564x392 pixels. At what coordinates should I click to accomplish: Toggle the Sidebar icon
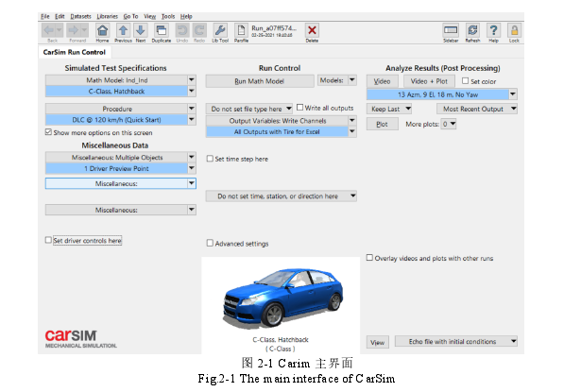(451, 30)
